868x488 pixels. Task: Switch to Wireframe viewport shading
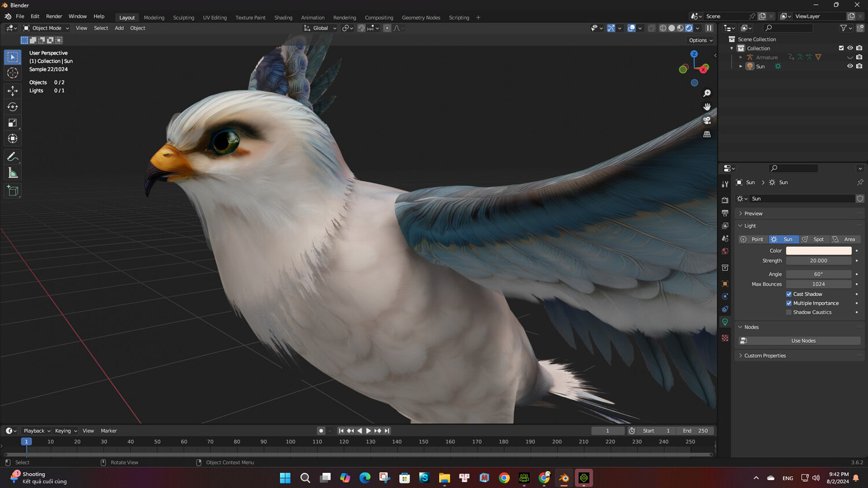coord(663,28)
